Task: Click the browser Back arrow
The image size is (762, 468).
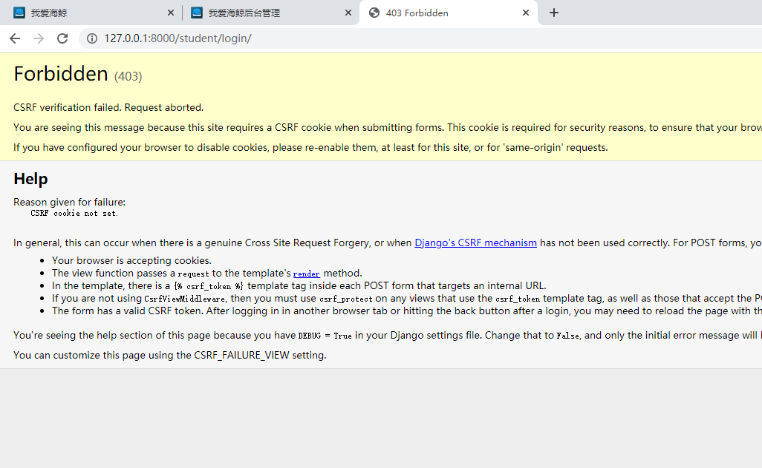Action: coord(15,38)
